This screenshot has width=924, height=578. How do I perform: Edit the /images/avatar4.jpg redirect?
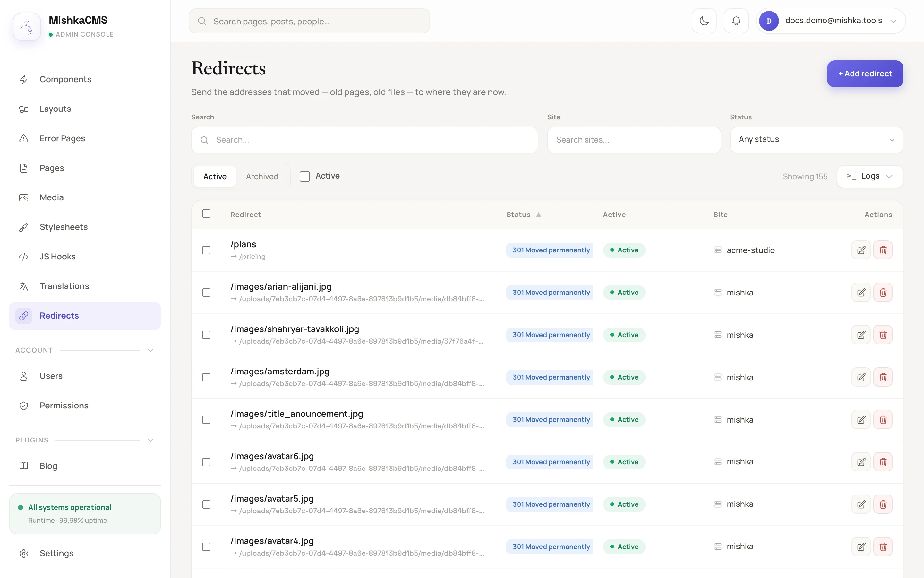click(861, 547)
